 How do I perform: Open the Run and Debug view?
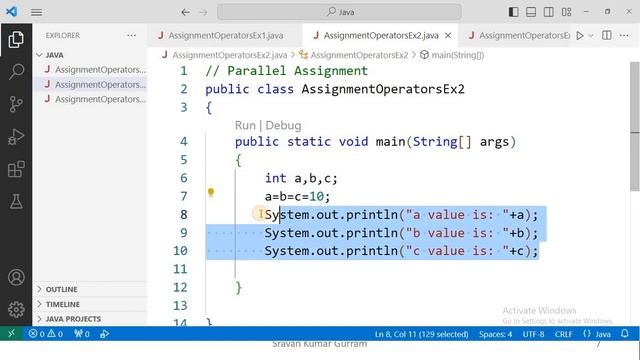point(16,136)
